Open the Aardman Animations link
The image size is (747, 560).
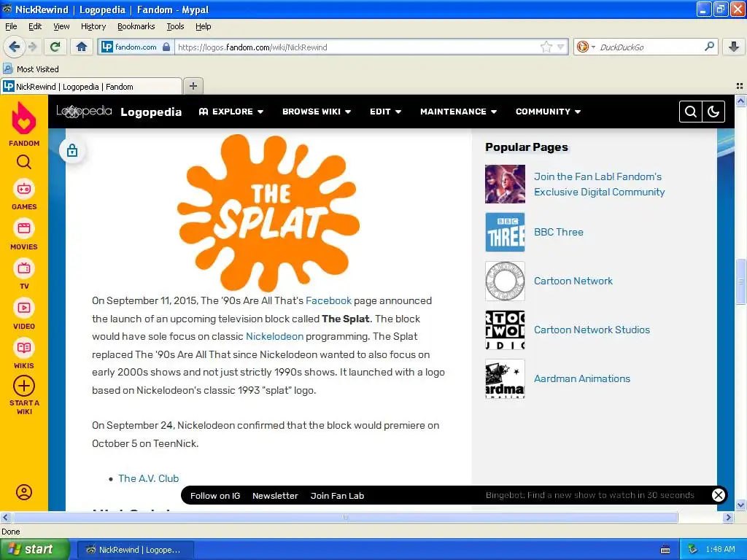click(581, 378)
